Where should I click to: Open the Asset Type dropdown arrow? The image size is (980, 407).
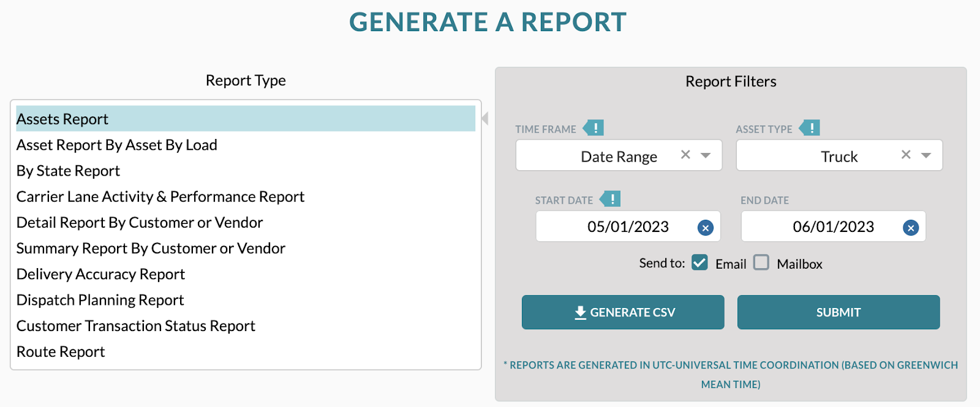point(926,155)
